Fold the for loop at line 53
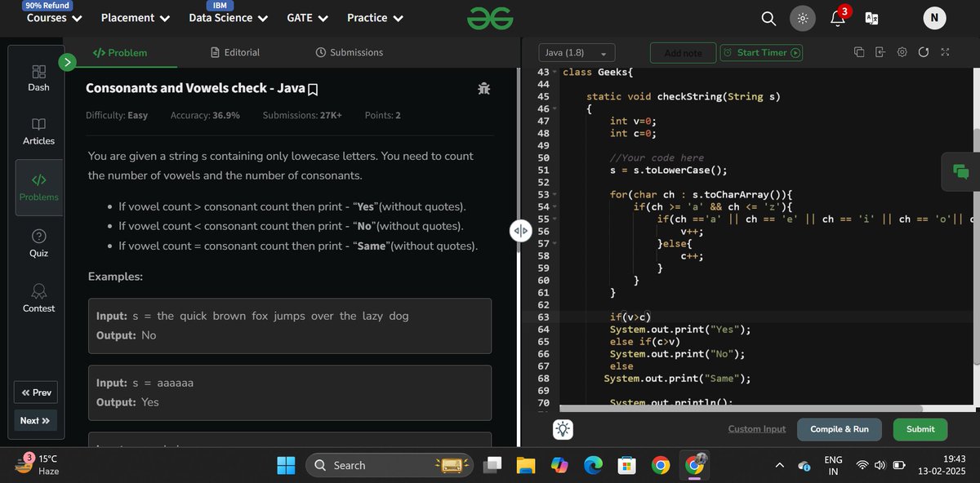980x483 pixels. pyautogui.click(x=555, y=195)
